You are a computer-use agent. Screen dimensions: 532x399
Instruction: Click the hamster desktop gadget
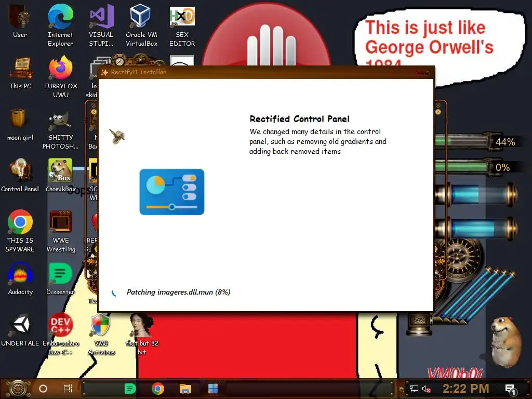point(505,342)
